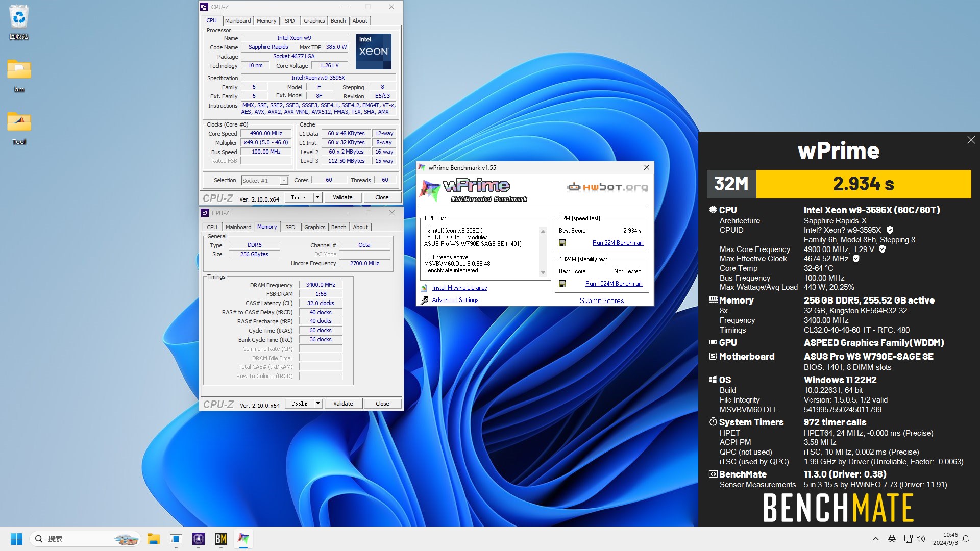Open the About tab in upper CPU-Z
Screen dimensions: 980x551
point(360,21)
